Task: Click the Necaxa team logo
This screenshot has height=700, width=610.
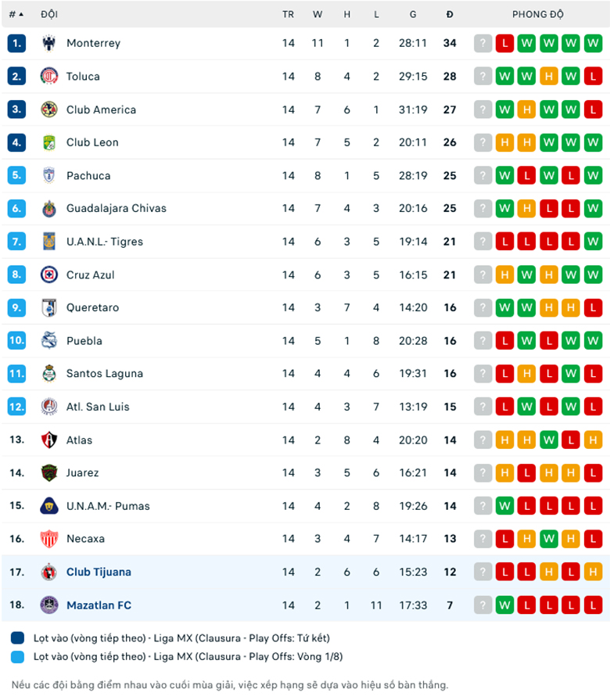Action: (x=49, y=539)
